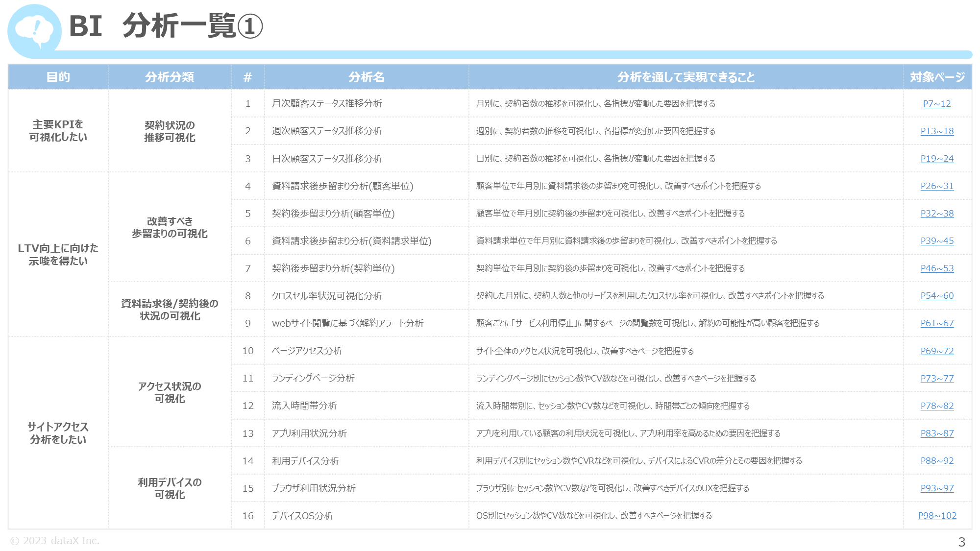Select 流入時間帯分析 cell

tap(367, 406)
